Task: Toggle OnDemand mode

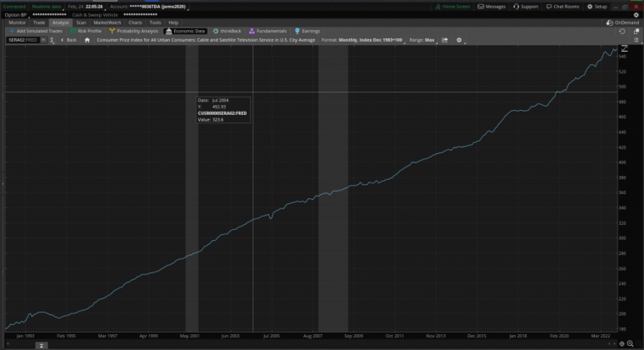Action: (x=624, y=22)
